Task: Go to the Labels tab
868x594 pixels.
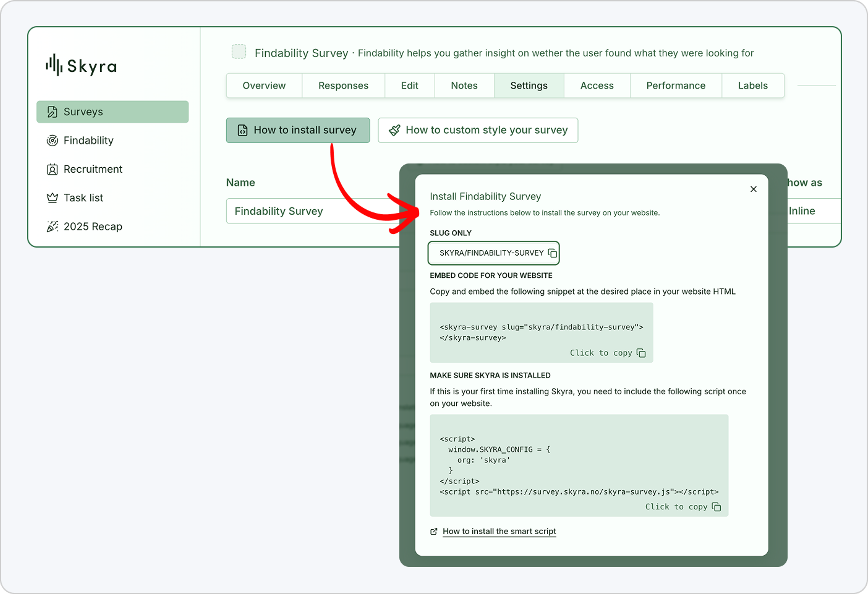Action: pyautogui.click(x=752, y=86)
